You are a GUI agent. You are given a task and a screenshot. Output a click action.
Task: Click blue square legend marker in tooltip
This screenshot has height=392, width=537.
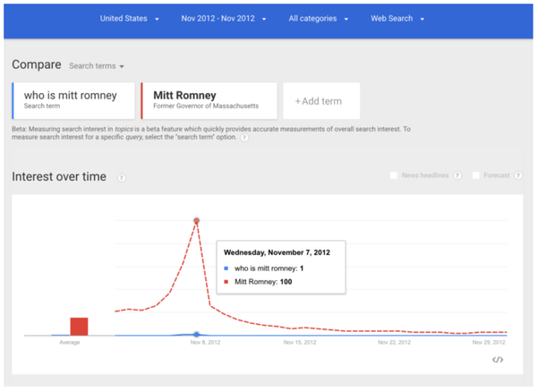[x=226, y=268]
